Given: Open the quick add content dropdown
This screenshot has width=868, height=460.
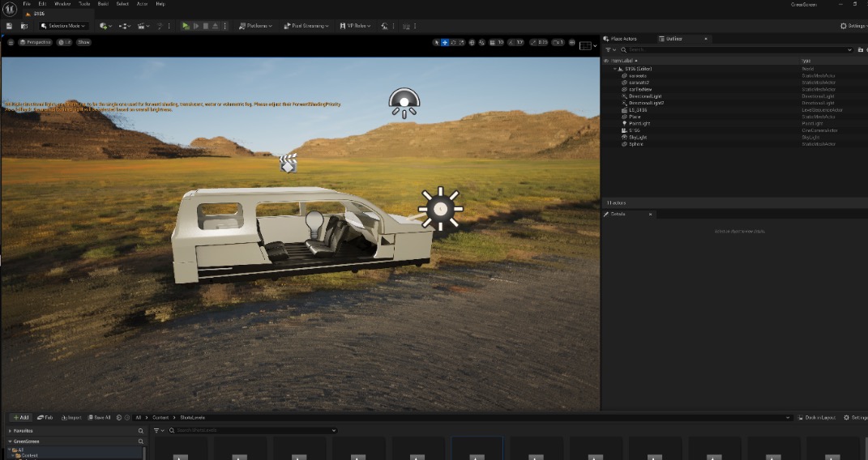Looking at the screenshot, I should coord(105,26).
